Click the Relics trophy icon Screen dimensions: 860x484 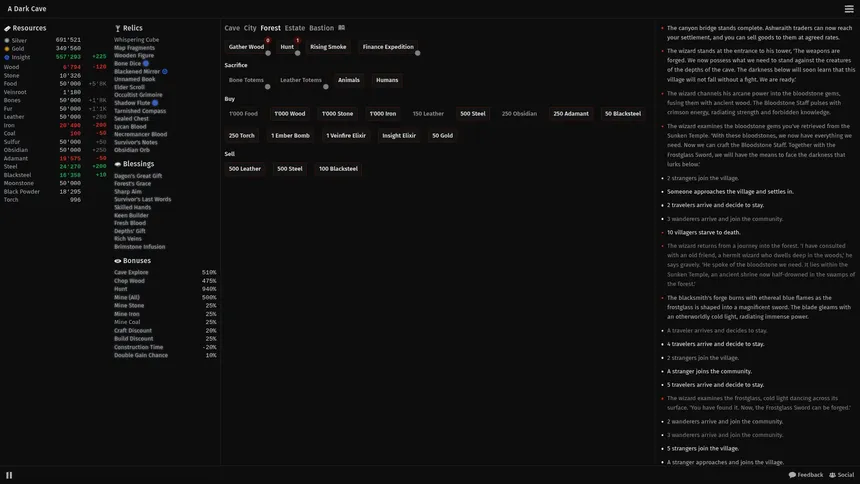coord(117,28)
